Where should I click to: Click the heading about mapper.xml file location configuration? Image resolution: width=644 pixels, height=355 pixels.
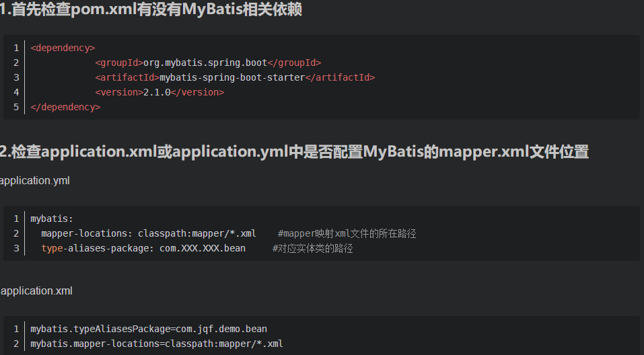[x=294, y=151]
